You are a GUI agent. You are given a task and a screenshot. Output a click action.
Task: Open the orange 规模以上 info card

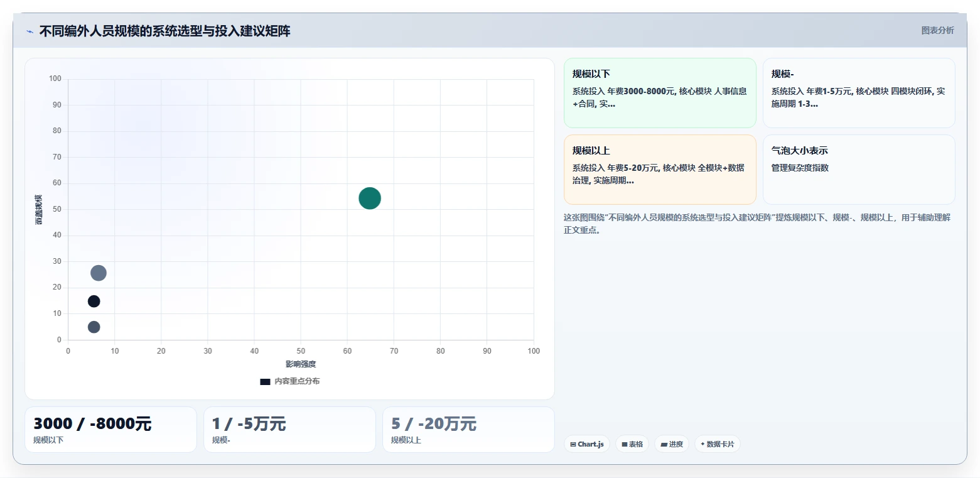pos(660,170)
